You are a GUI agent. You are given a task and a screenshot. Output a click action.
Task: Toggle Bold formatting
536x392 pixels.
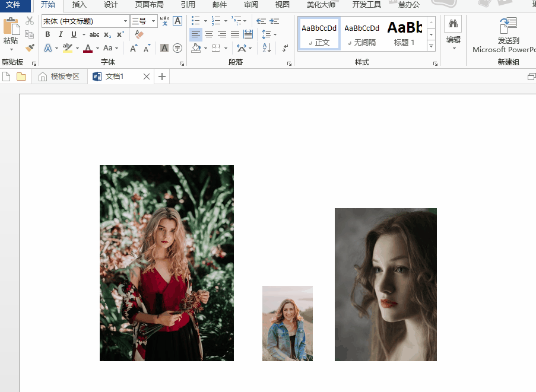click(47, 34)
